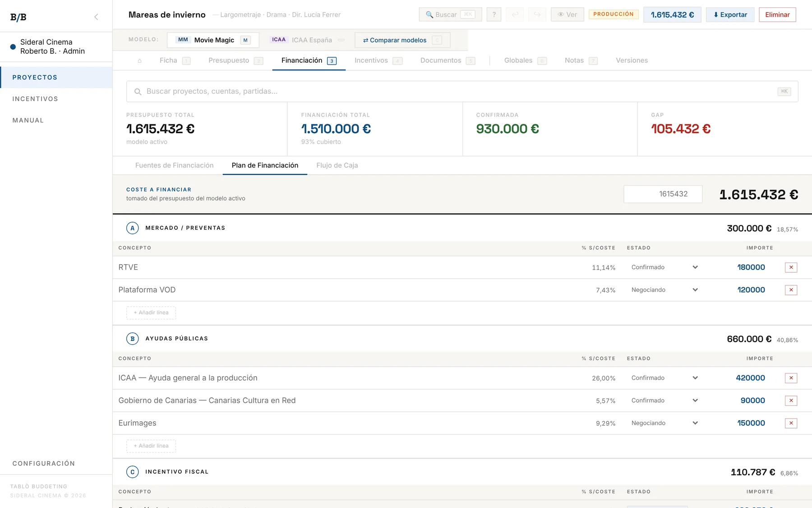Screen dimensions: 812x508
Task: Collapse the sidebar with the chevron arrow
Action: coord(96,17)
